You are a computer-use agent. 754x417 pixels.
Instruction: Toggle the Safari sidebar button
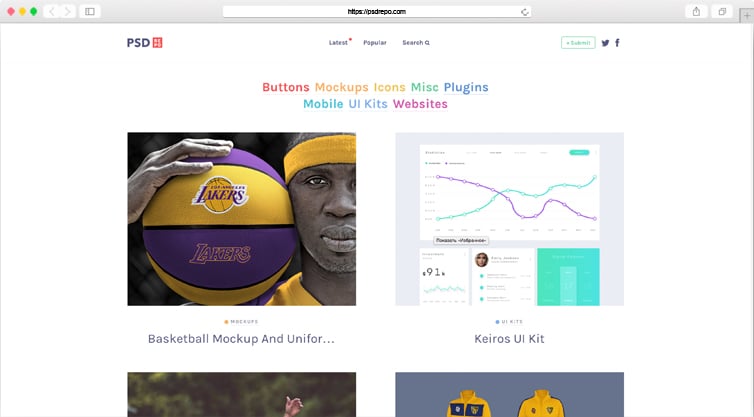(x=90, y=12)
